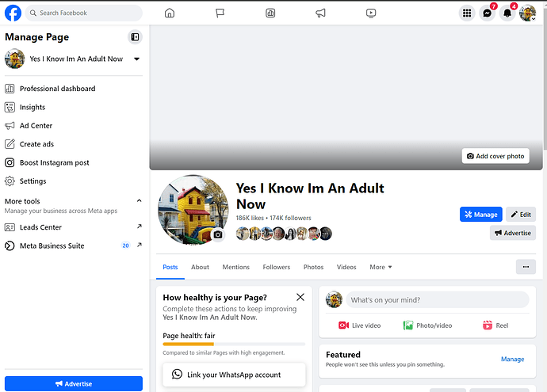Image resolution: width=547 pixels, height=392 pixels.
Task: Switch to the Photos tab
Action: click(313, 267)
